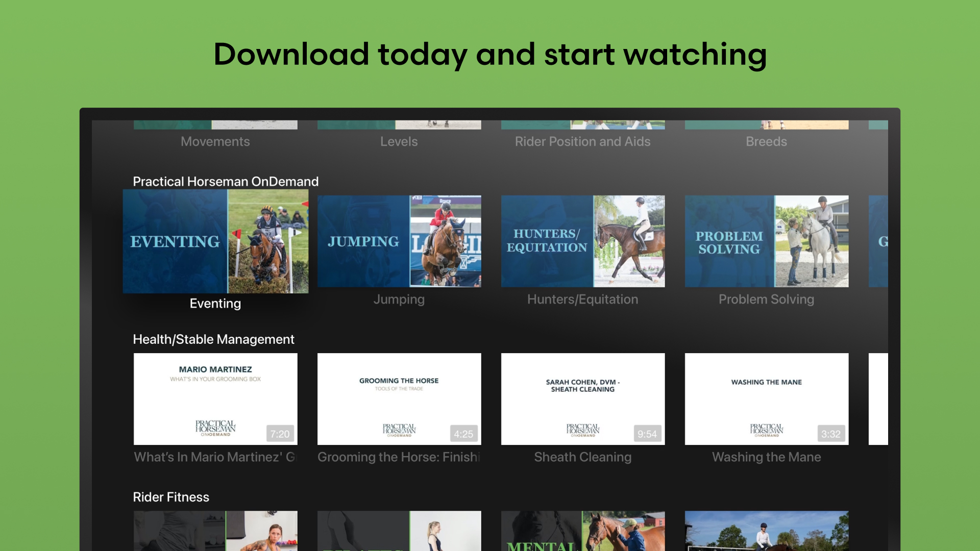Open the Rider Fitness video with woman exercising
Screen dimensions: 980x551
click(215, 531)
